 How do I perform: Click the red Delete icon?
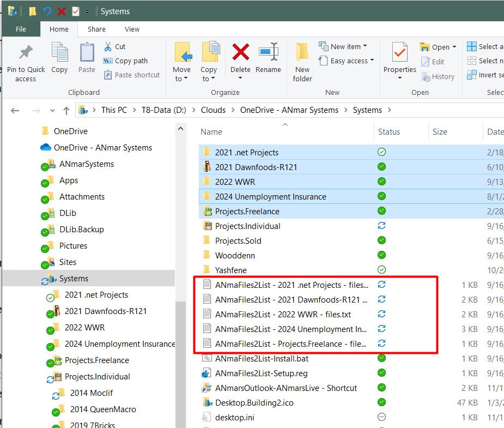click(240, 53)
